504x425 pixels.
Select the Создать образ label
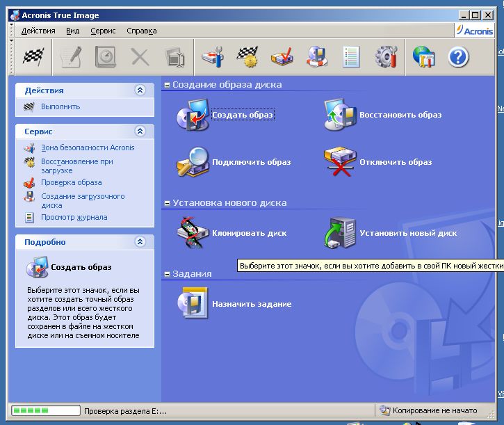coord(243,115)
